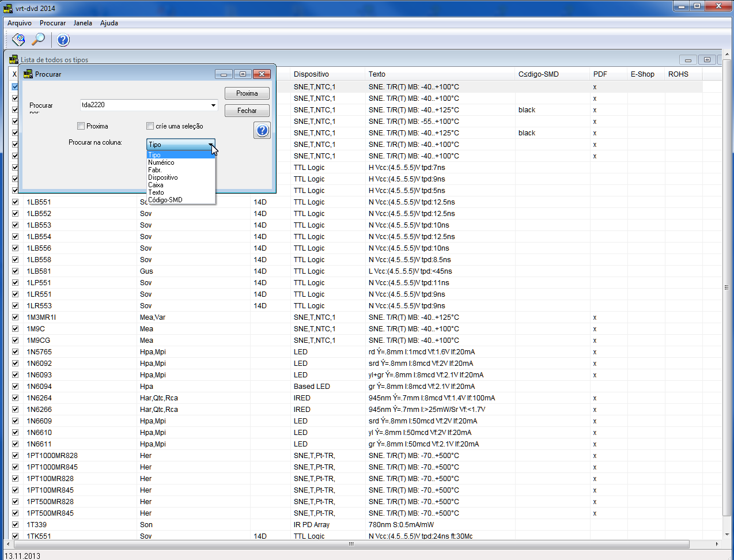Click the PDF 'x' mark in 1N5765 row
This screenshot has width=734, height=560.
click(x=595, y=352)
